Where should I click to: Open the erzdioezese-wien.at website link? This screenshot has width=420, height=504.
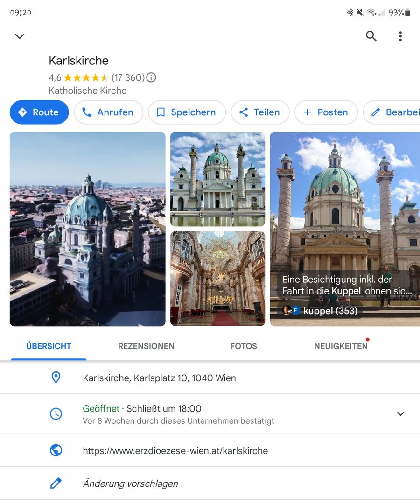[x=175, y=451]
